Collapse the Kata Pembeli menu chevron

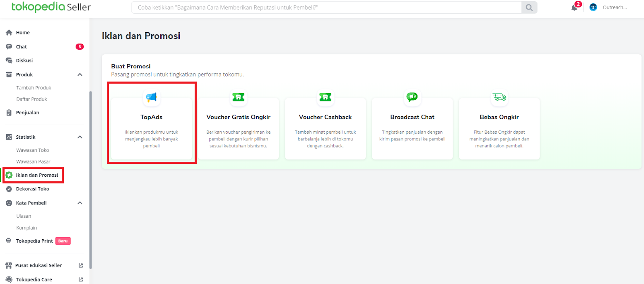(80, 203)
